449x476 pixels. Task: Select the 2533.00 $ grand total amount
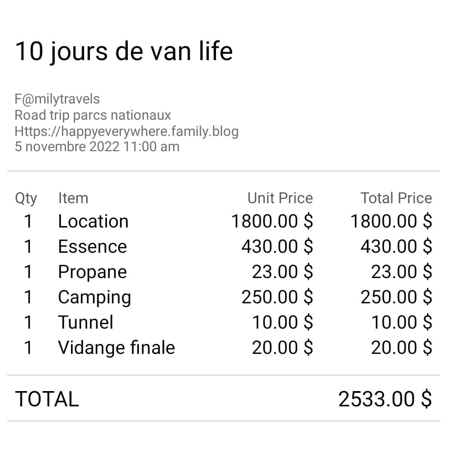(x=385, y=399)
